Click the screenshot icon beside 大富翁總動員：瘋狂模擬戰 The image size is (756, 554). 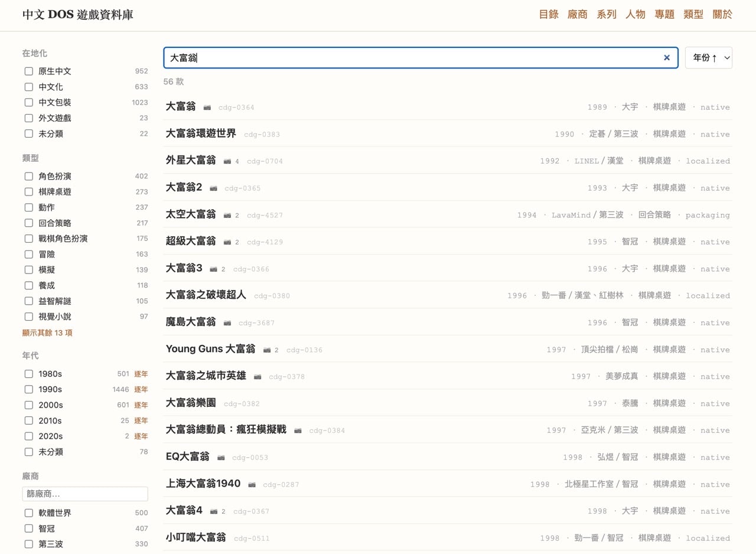[298, 431]
